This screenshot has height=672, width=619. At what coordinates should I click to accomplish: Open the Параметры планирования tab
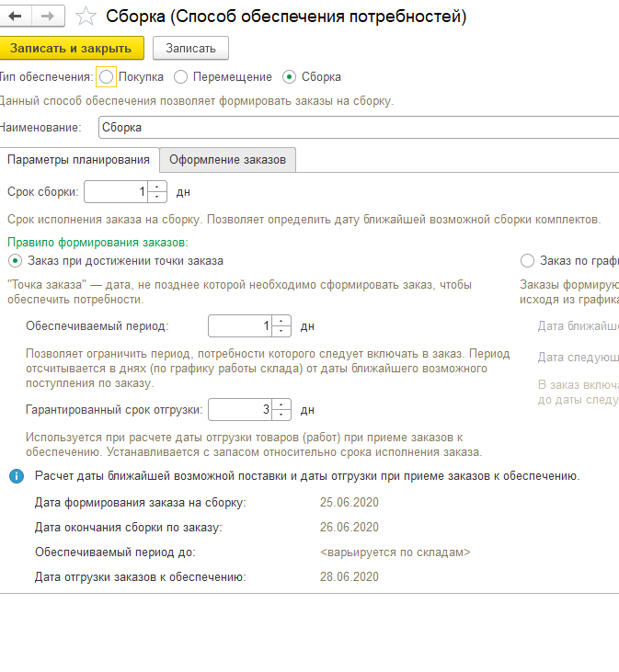[x=79, y=160]
